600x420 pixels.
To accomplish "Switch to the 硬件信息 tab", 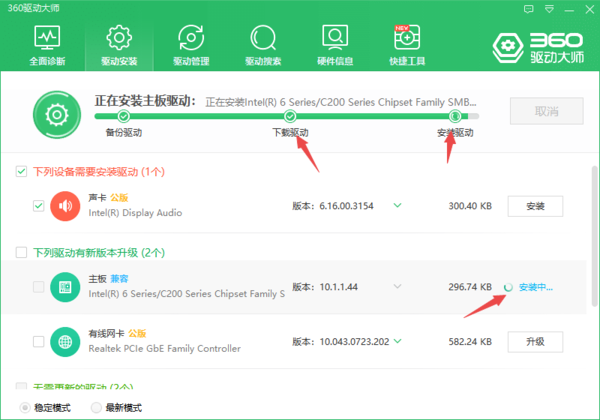I will tap(335, 46).
